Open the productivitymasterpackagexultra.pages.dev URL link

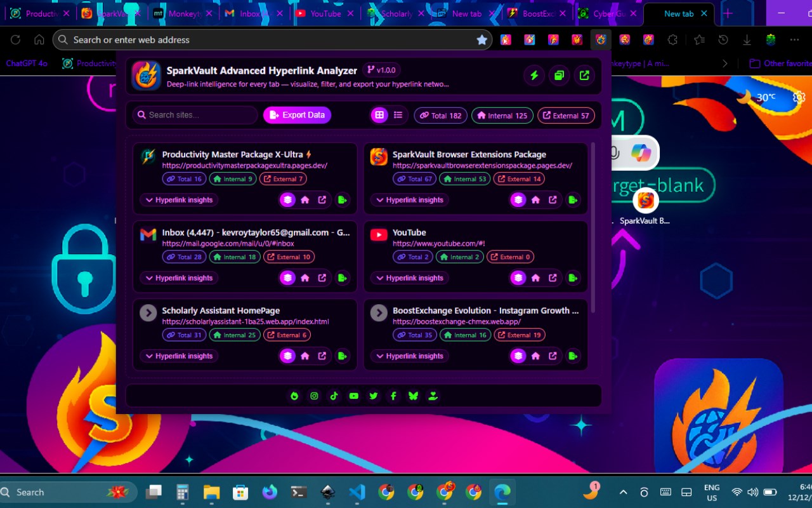(244, 166)
